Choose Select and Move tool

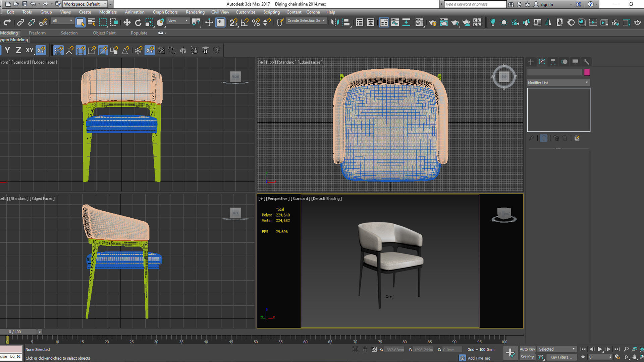pyautogui.click(x=127, y=22)
